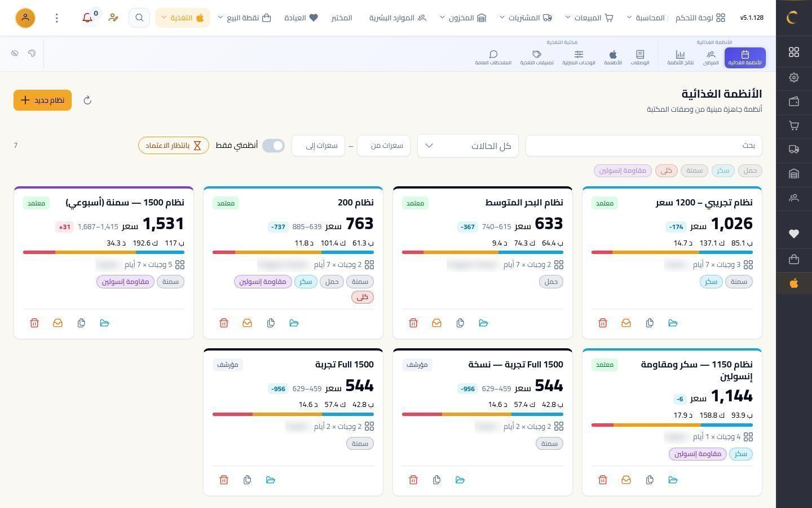
Task: Click the inbox icon on نظام 1500 سمنة card
Action: (x=58, y=323)
